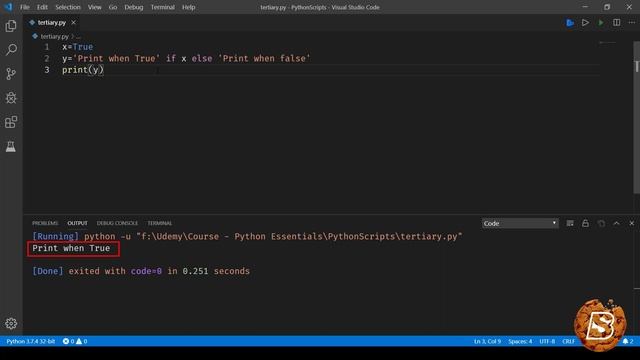Viewport: 640px width, 360px height.
Task: Click line 2 ternary expression code
Action: (x=186, y=58)
